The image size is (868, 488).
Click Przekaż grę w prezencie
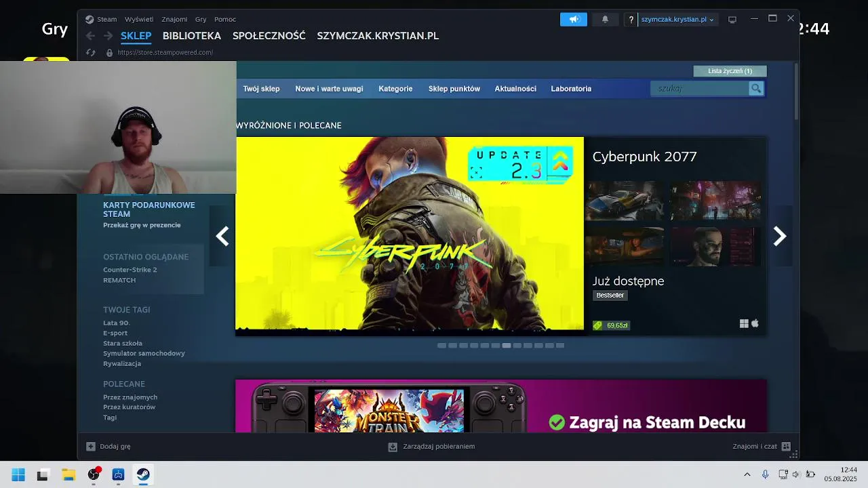142,225
